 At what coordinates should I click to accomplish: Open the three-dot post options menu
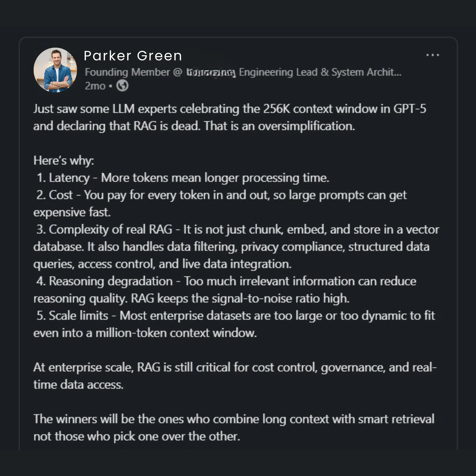point(432,55)
